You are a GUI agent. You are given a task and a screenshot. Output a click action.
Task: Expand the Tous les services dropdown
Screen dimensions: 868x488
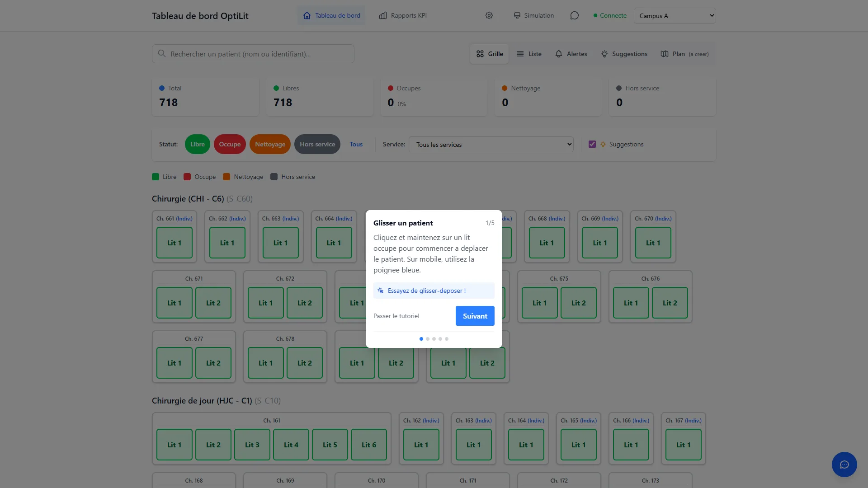pos(491,144)
